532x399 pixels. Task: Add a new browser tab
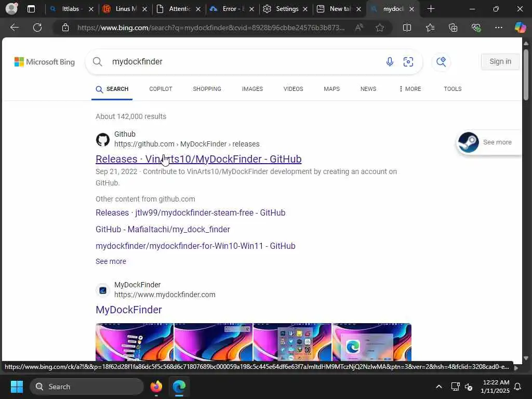click(x=431, y=9)
